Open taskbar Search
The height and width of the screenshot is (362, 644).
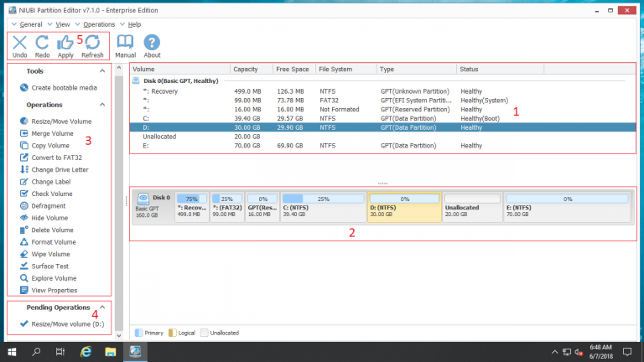[x=36, y=352]
